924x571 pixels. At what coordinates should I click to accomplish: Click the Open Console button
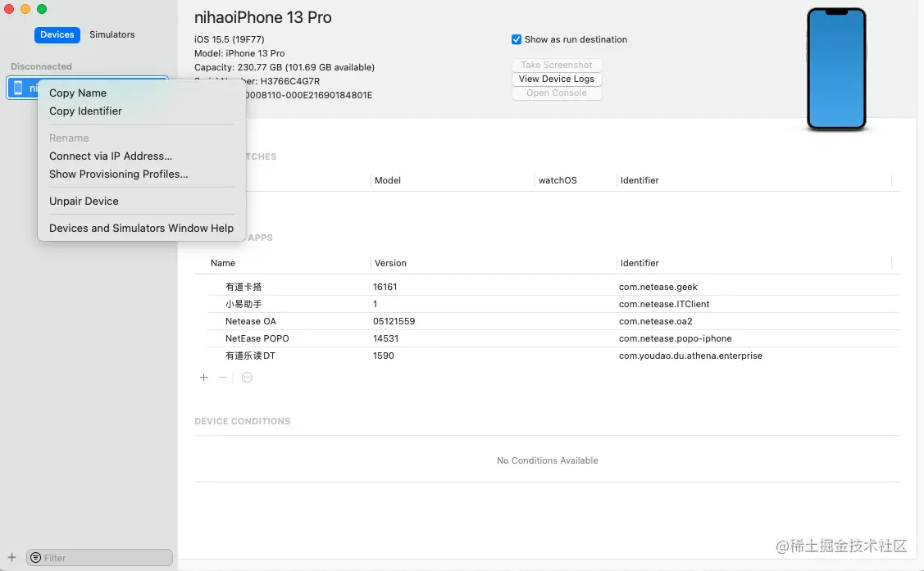tap(556, 93)
